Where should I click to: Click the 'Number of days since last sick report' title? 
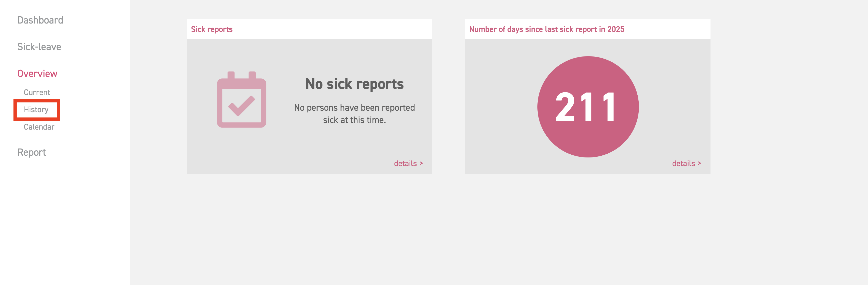(547, 29)
